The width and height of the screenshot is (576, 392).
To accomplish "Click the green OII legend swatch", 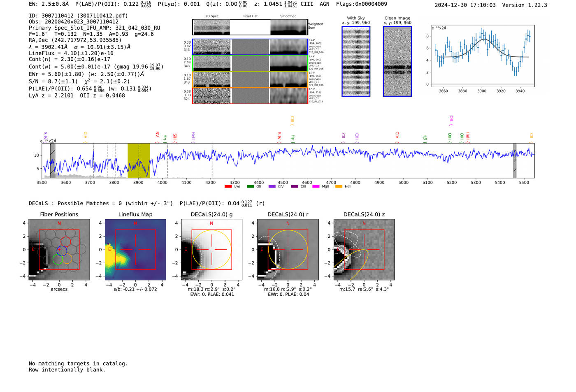I will point(250,187).
